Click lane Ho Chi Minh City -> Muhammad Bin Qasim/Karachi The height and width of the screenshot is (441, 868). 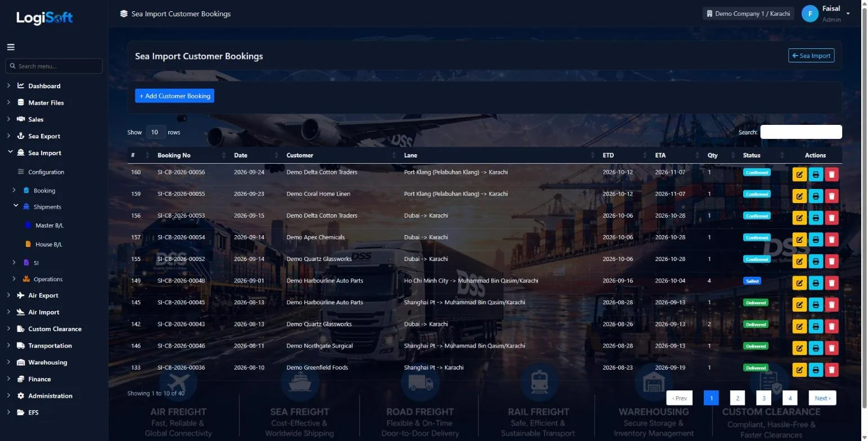(471, 281)
